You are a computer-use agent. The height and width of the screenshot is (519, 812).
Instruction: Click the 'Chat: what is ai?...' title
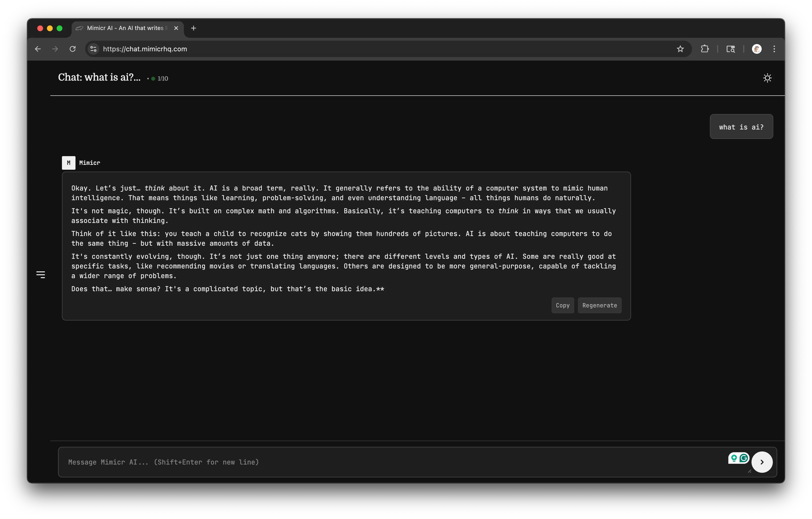click(x=99, y=78)
